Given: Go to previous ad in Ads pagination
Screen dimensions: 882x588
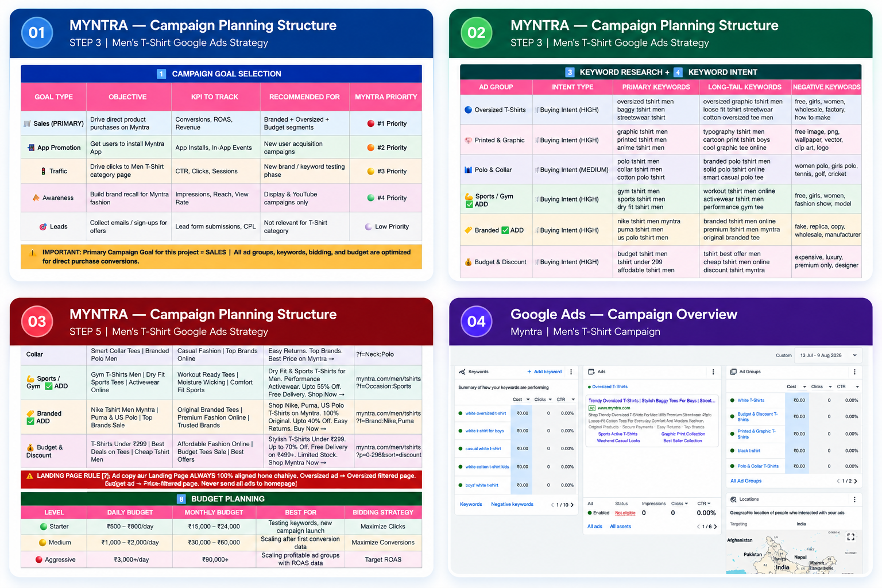Looking at the screenshot, I should coord(698,526).
